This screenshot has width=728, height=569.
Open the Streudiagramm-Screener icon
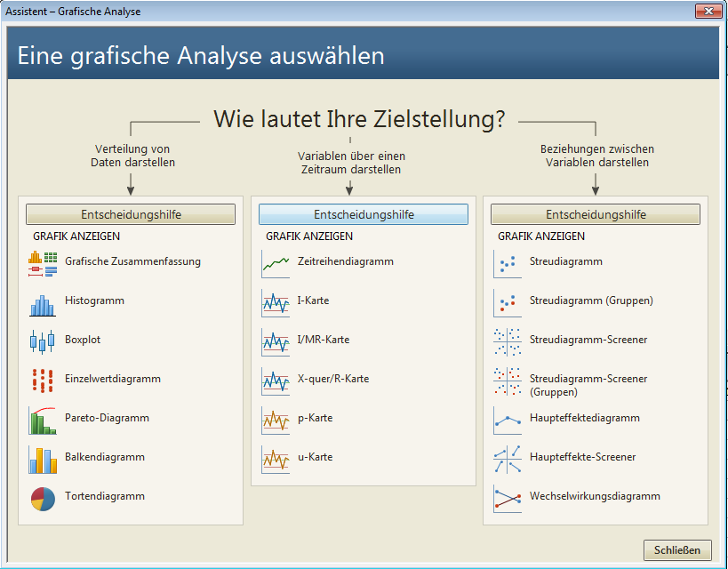click(x=508, y=342)
